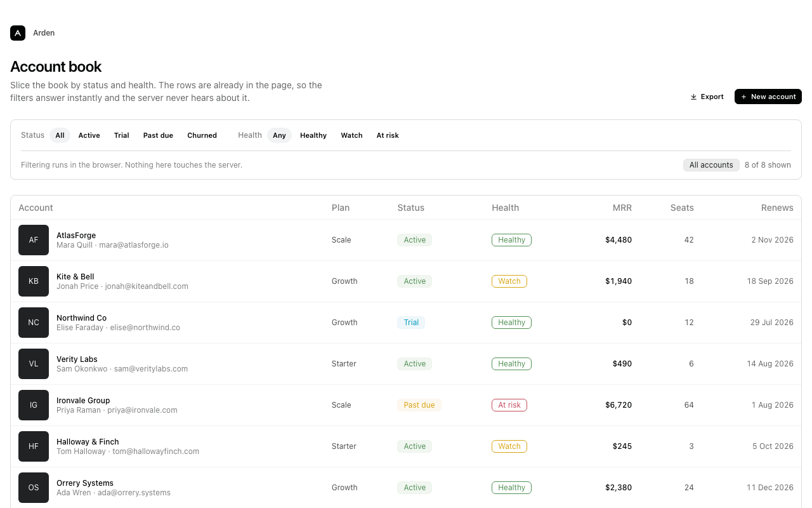Click the Renews column header
Viewport: 812px width, 508px height.
click(777, 208)
